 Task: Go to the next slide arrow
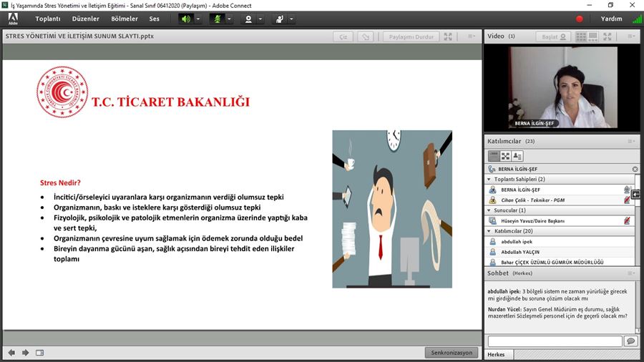click(26, 352)
